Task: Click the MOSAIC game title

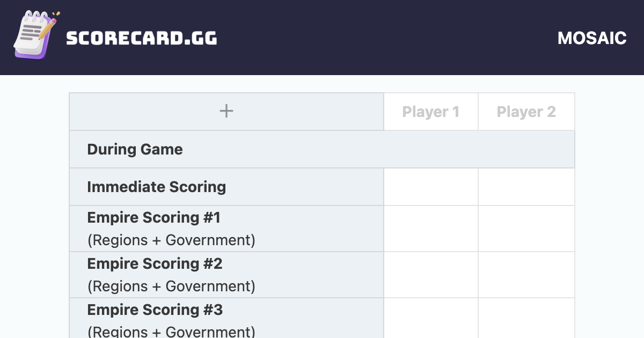Action: 592,38
